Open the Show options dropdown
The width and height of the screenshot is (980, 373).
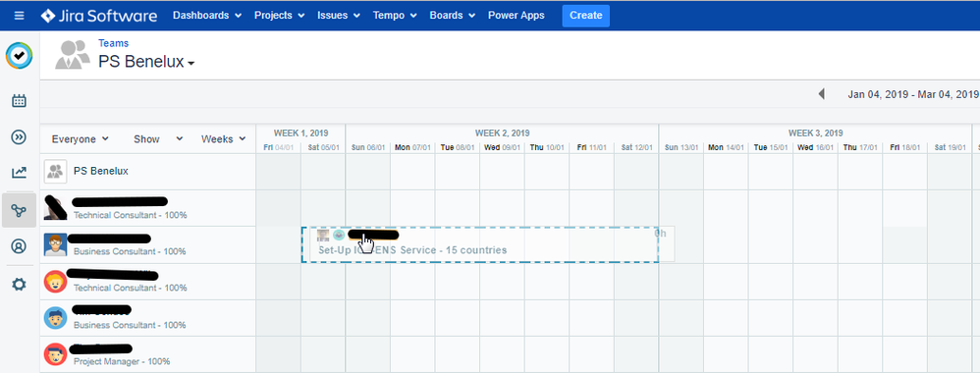[158, 139]
